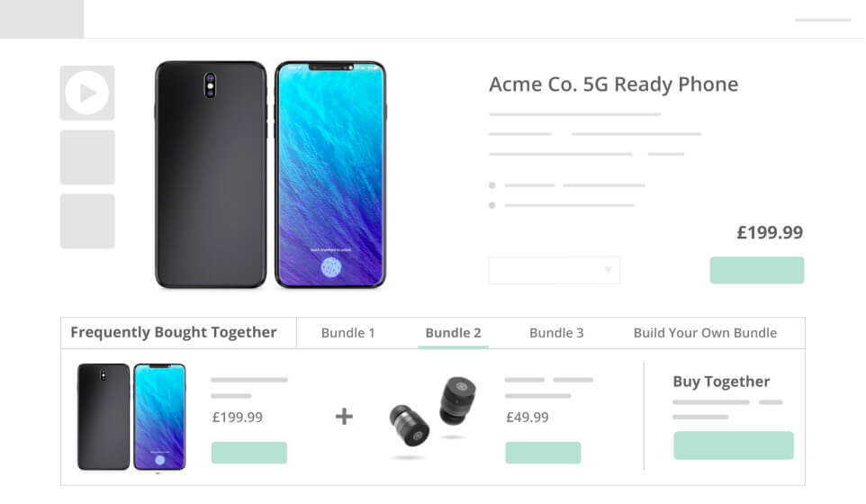Open the Build Your Own Bundle tab
The height and width of the screenshot is (504, 866).
(x=705, y=333)
